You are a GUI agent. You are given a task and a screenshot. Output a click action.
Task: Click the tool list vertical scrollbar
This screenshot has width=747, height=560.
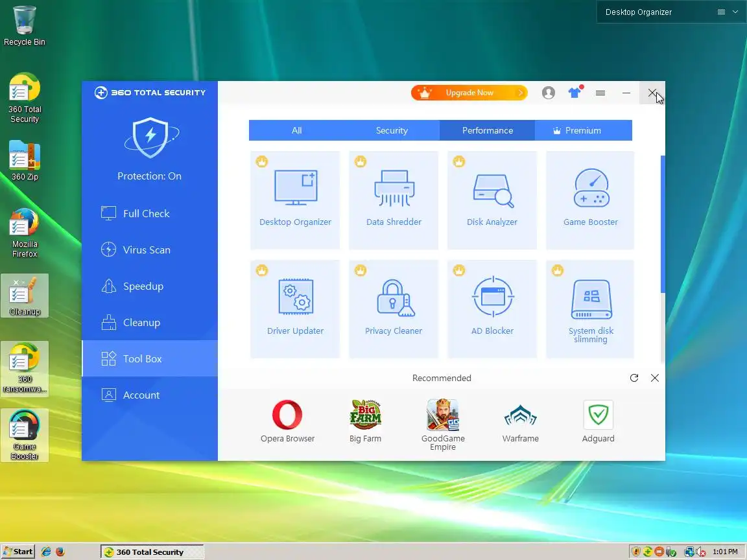663,224
